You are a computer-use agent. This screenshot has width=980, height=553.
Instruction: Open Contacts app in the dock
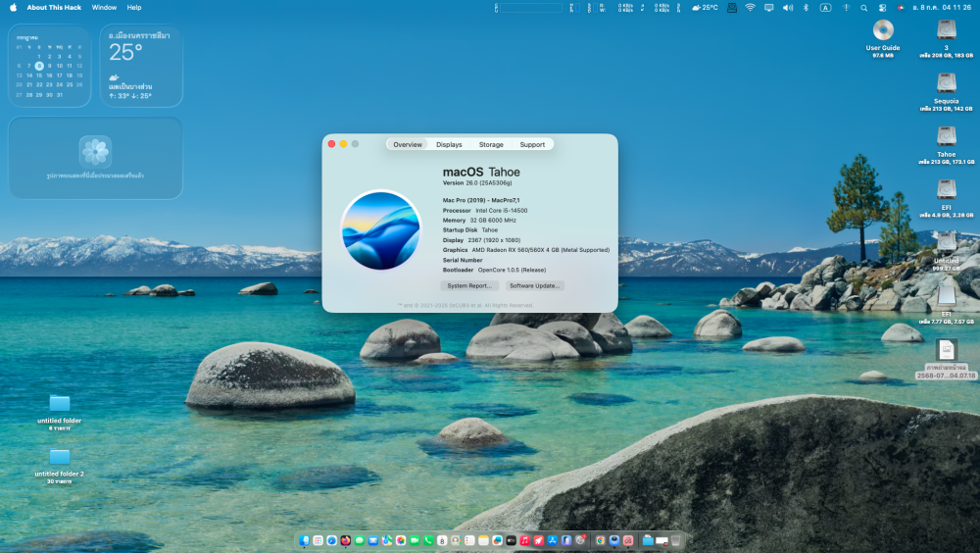(x=456, y=540)
